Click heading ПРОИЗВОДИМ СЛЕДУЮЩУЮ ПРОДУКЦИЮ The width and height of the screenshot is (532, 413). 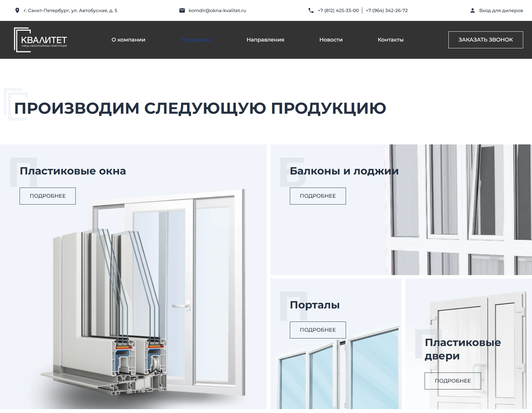point(200,108)
